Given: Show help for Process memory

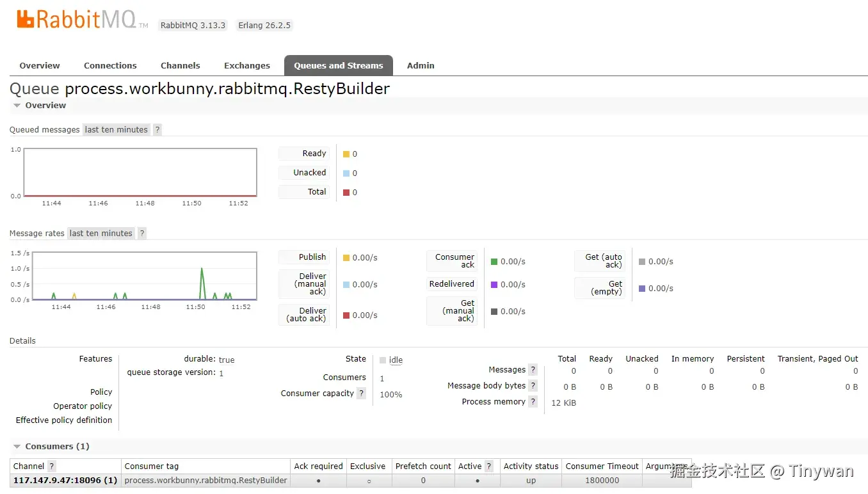Looking at the screenshot, I should point(533,402).
